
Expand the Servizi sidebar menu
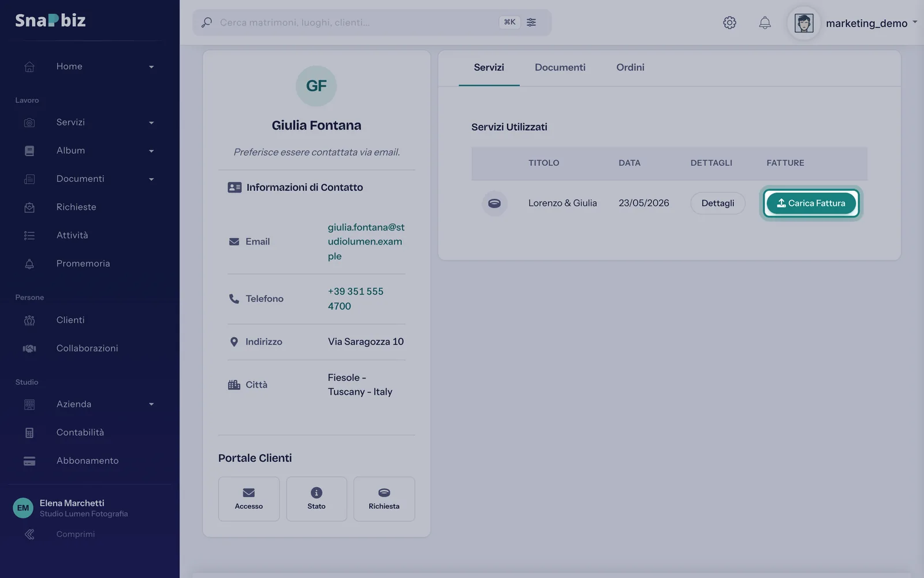(x=151, y=123)
